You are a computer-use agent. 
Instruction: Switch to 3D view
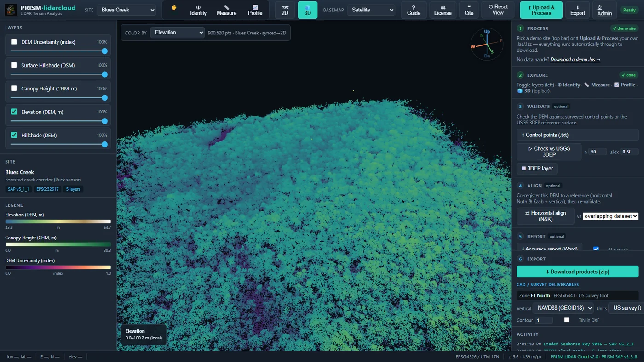pyautogui.click(x=307, y=10)
